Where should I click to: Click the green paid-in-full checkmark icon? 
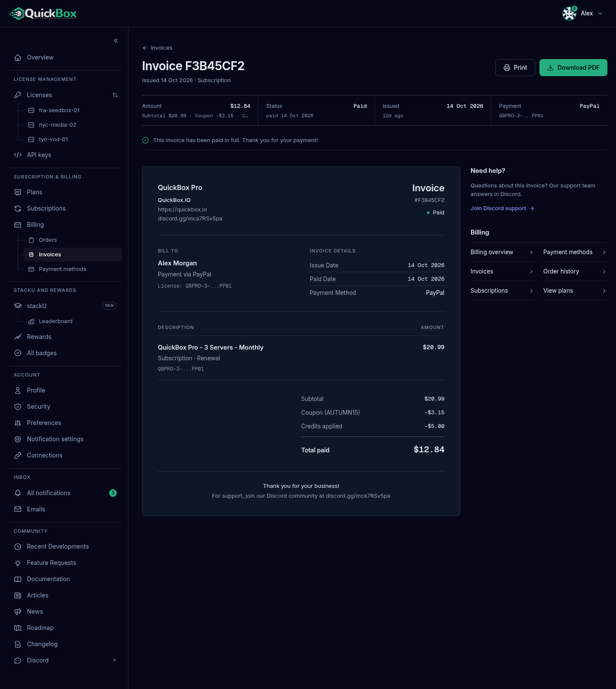[x=145, y=140]
